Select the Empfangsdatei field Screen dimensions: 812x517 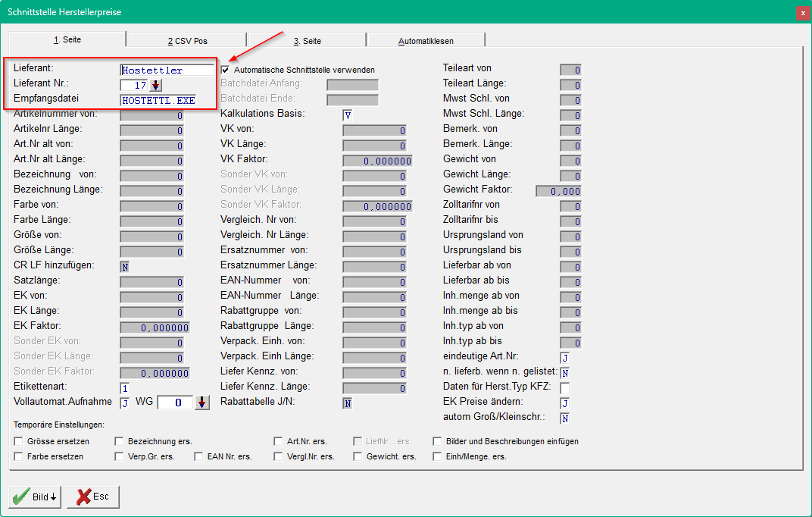[158, 101]
